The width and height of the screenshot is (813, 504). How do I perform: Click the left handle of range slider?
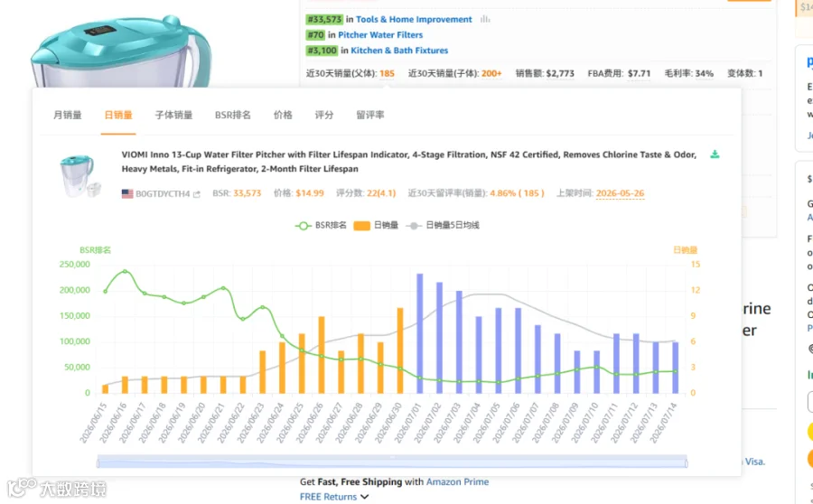98,463
